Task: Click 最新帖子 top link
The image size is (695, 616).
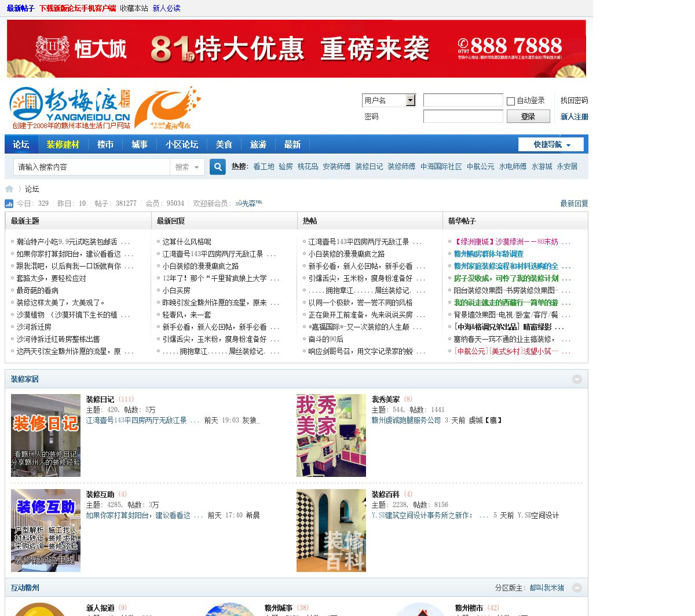Action: point(21,8)
